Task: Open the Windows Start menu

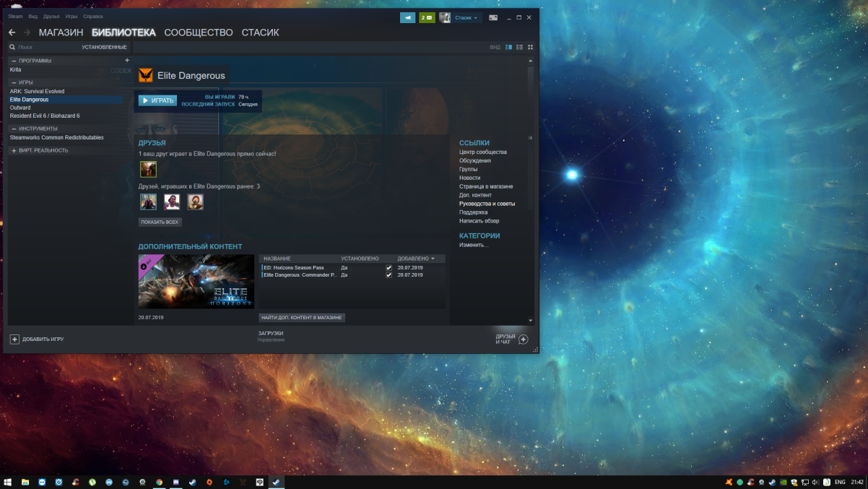Action: [7, 482]
